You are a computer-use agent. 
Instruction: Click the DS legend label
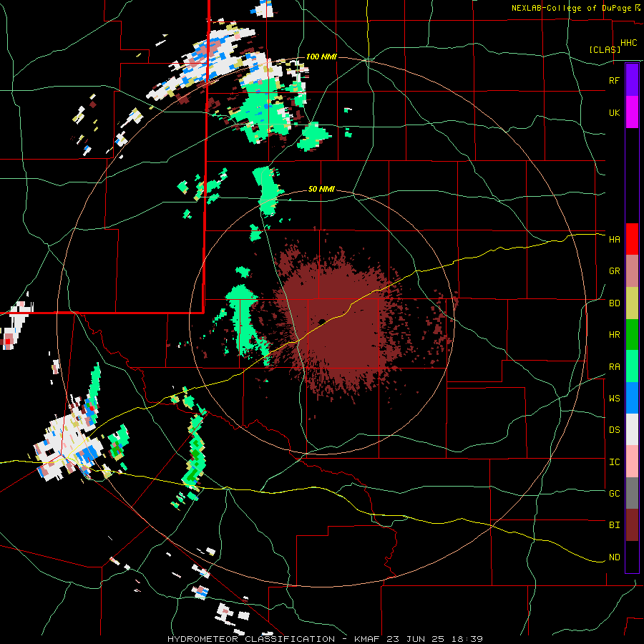click(614, 430)
